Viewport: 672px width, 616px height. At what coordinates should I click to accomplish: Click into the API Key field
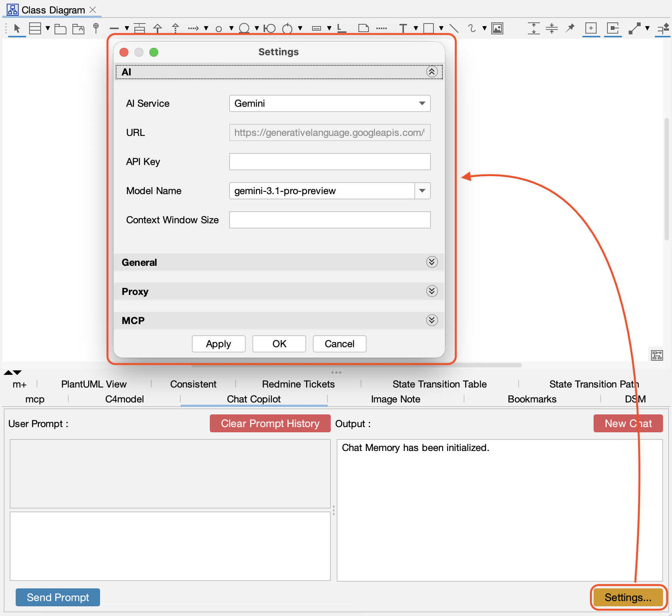coord(330,162)
